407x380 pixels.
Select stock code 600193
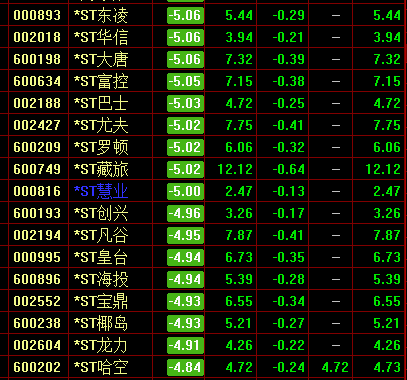click(37, 213)
